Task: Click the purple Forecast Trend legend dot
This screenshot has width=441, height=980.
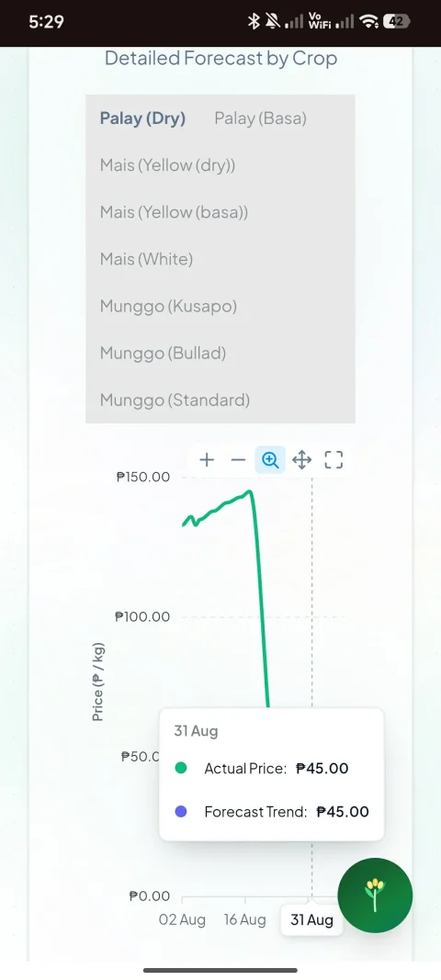Action: [181, 812]
